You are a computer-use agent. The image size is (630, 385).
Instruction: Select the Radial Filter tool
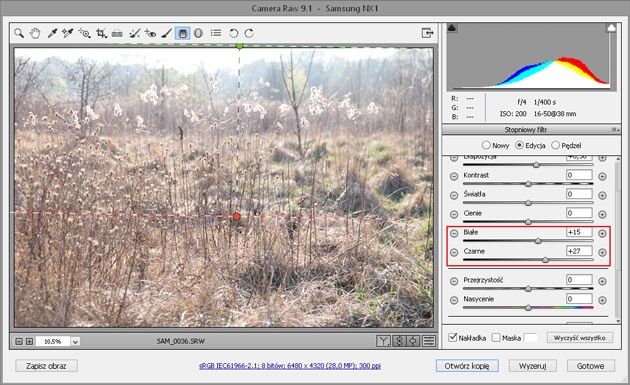click(198, 33)
